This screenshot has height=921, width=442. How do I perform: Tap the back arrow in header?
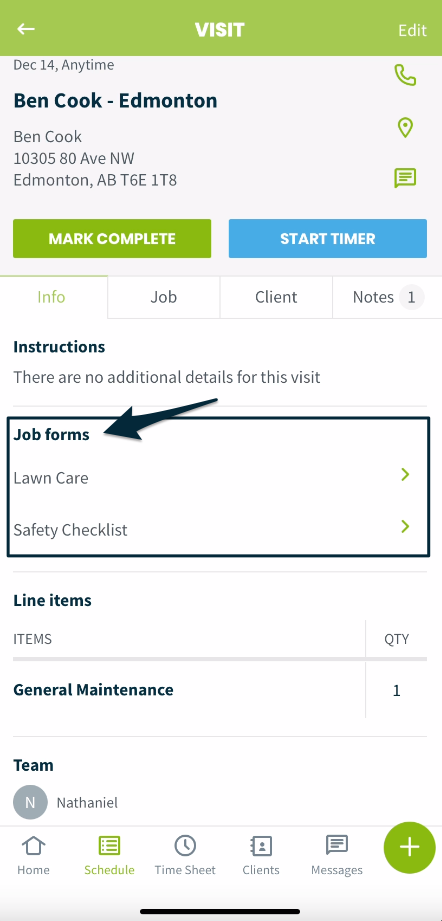[26, 29]
